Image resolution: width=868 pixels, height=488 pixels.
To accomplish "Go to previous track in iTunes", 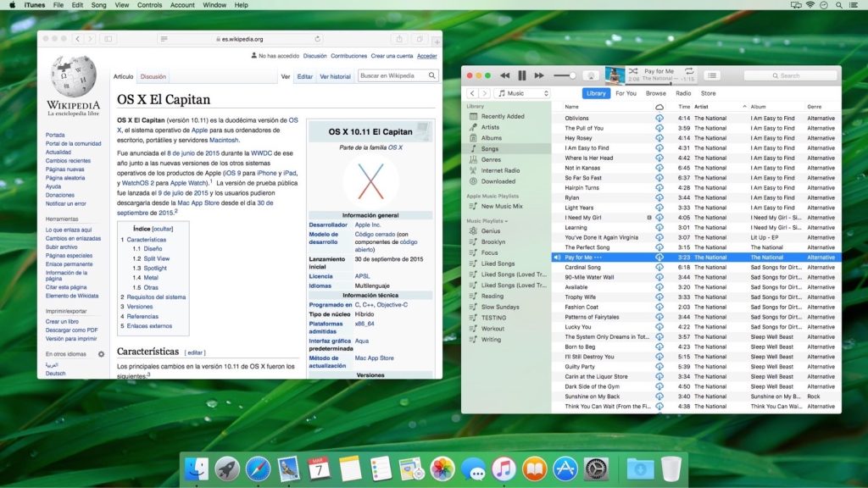I will click(x=505, y=75).
